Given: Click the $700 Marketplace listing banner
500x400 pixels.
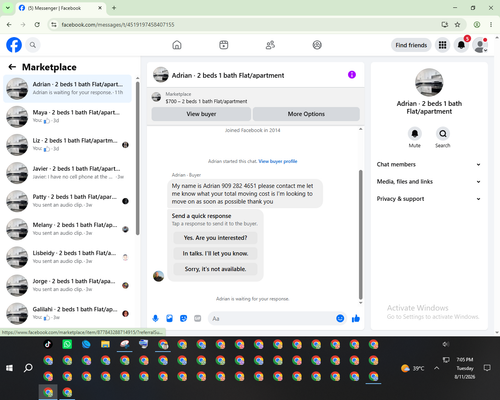Looking at the screenshot, I should pyautogui.click(x=256, y=97).
